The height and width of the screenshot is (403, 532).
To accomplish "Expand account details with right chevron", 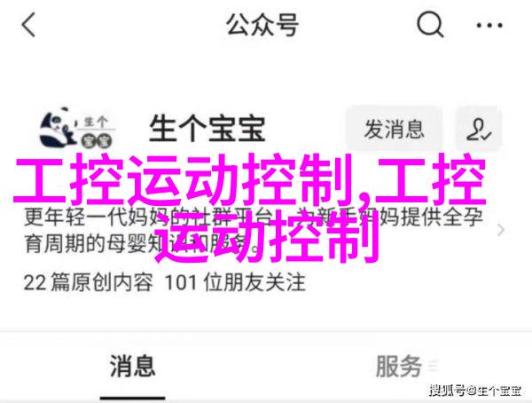I will pos(501,230).
